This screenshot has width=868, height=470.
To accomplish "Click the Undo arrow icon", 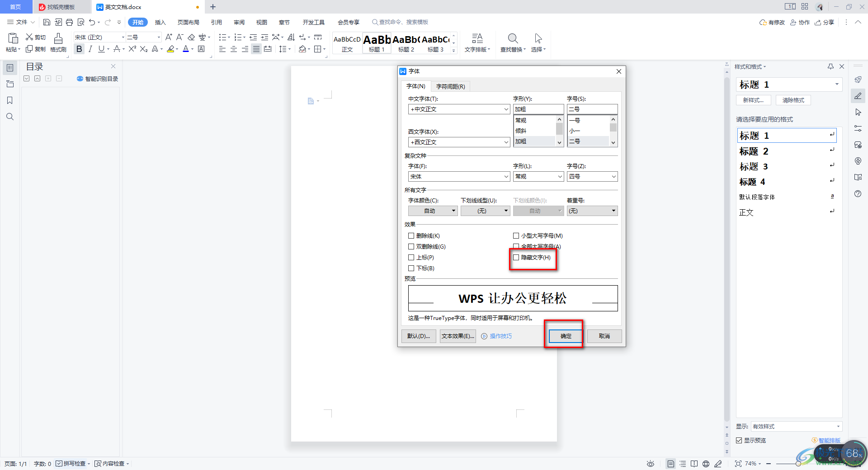I will [x=92, y=22].
